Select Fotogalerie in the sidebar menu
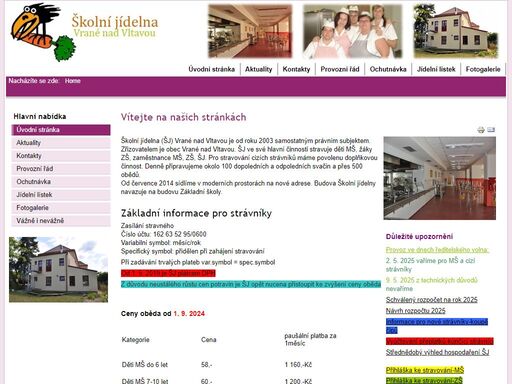 tap(61, 208)
